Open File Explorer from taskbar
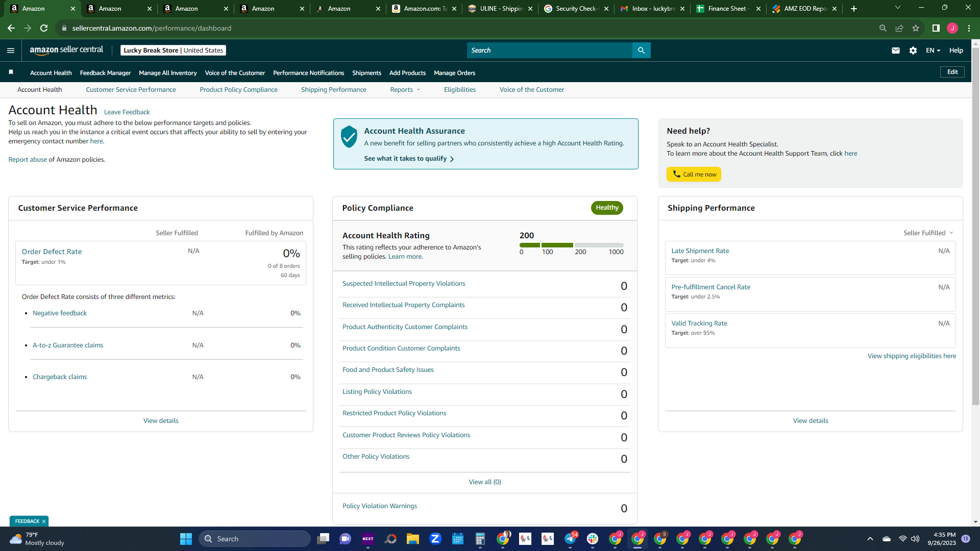The height and width of the screenshot is (551, 980). coord(413,539)
